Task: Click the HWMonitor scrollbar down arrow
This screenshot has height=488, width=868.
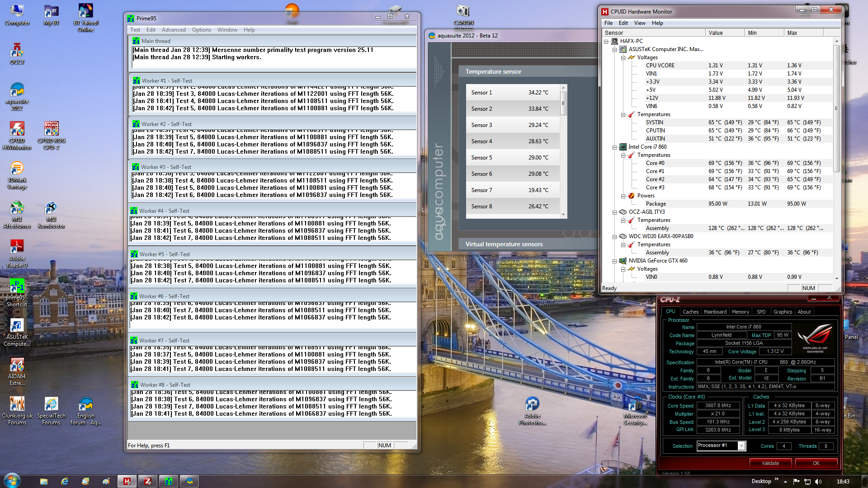Action: coord(836,278)
